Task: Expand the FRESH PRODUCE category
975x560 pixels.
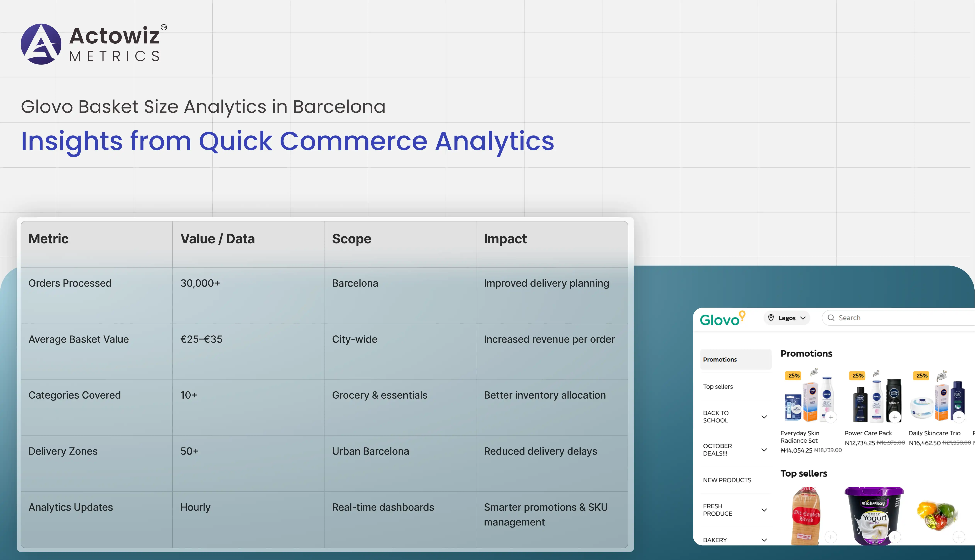Action: coord(764,510)
